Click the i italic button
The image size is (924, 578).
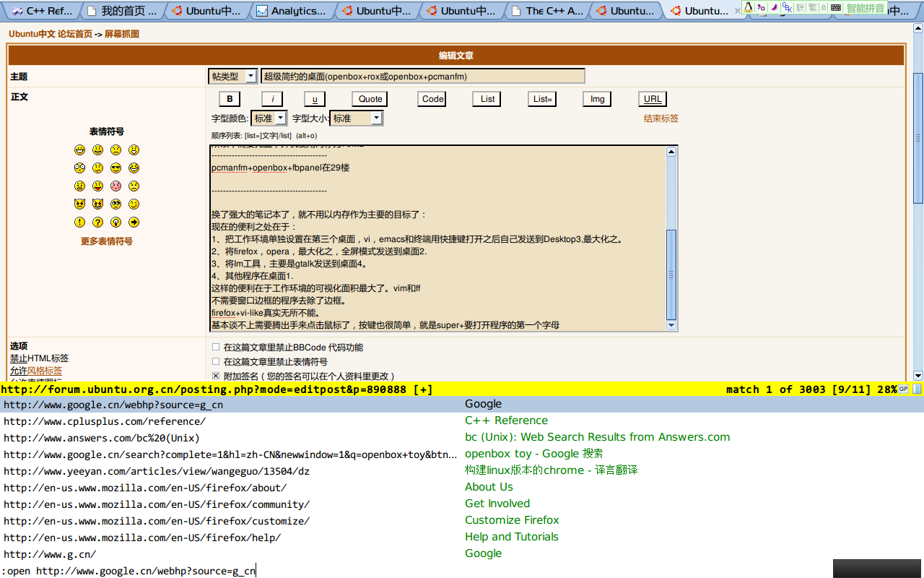(x=272, y=99)
